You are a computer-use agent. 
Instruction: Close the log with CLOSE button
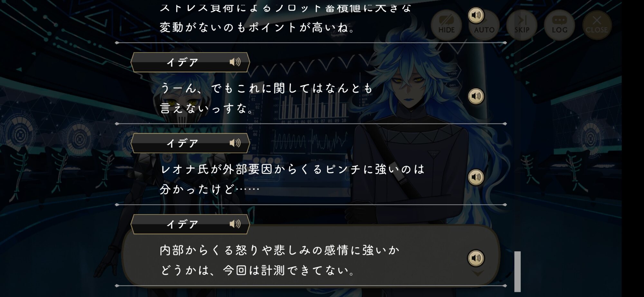click(597, 25)
